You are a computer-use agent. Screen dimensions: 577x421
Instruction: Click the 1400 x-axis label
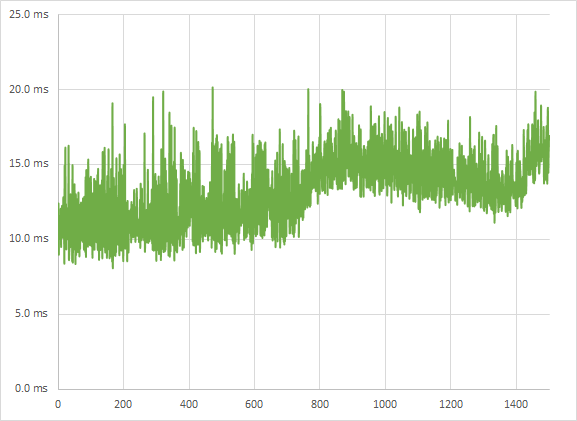(x=516, y=404)
